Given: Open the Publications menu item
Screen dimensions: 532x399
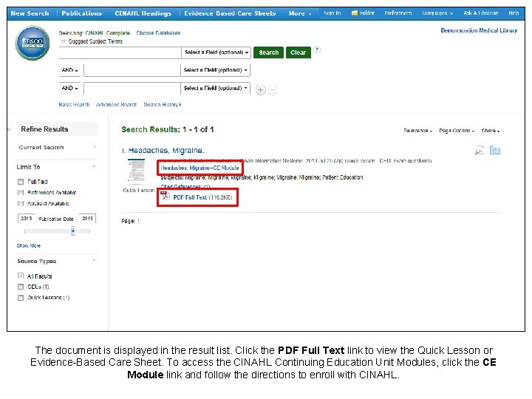Looking at the screenshot, I should click(x=81, y=13).
